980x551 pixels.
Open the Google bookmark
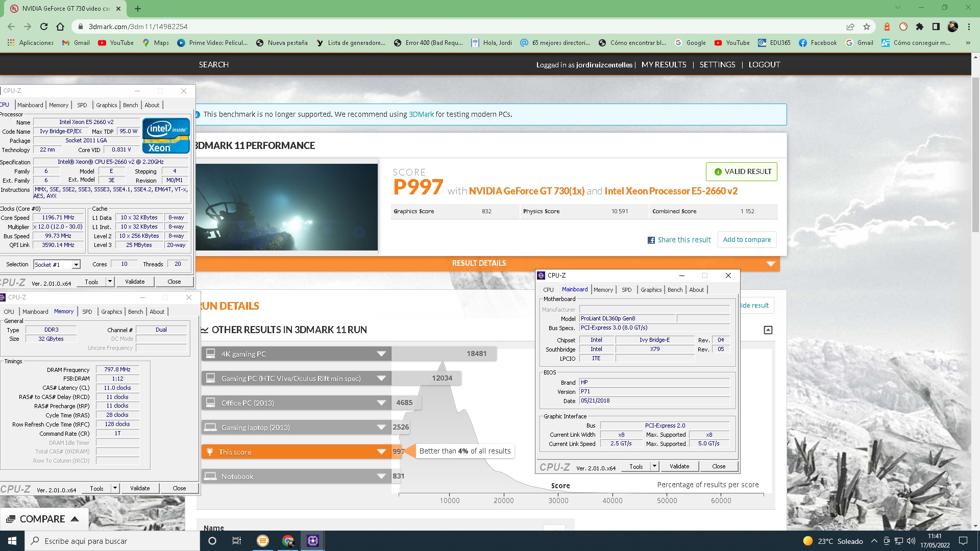[690, 43]
